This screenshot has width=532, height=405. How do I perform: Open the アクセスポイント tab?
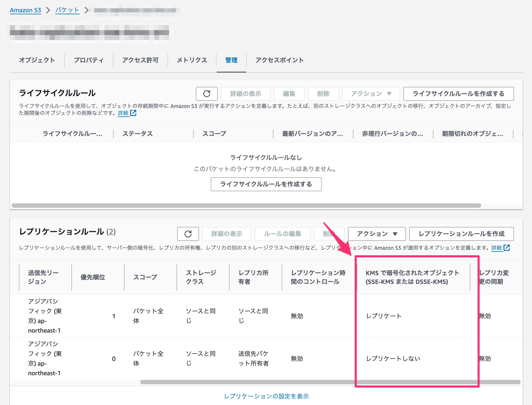pyautogui.click(x=279, y=60)
